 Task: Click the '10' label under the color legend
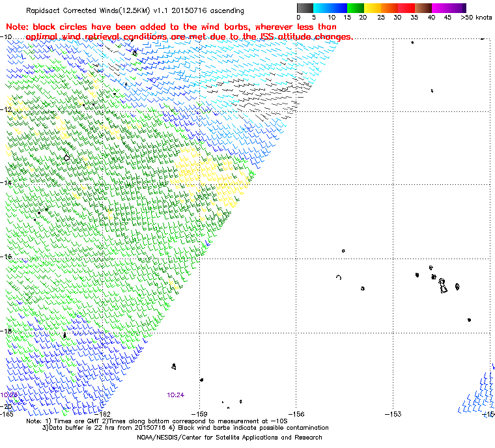(332, 18)
